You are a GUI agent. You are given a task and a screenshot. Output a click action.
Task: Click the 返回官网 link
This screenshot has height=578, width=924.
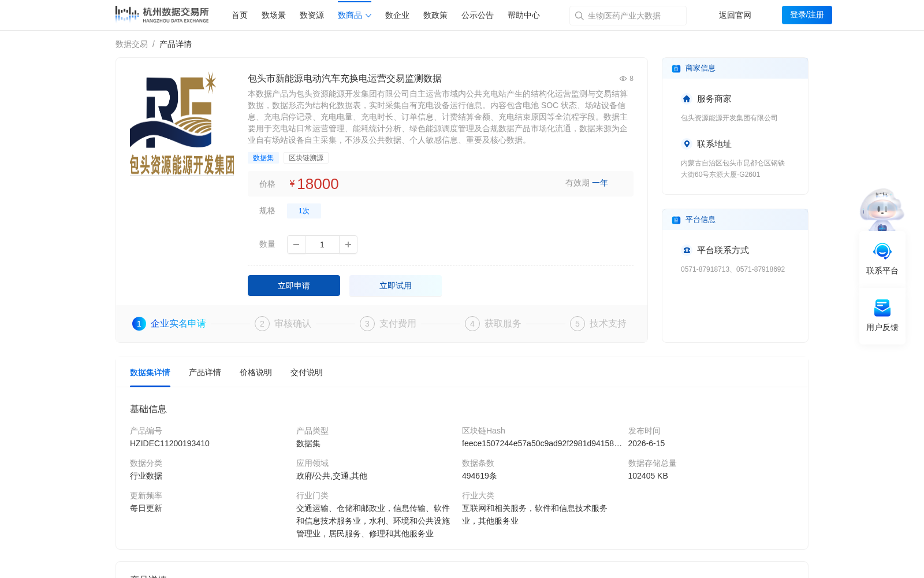[x=735, y=16]
